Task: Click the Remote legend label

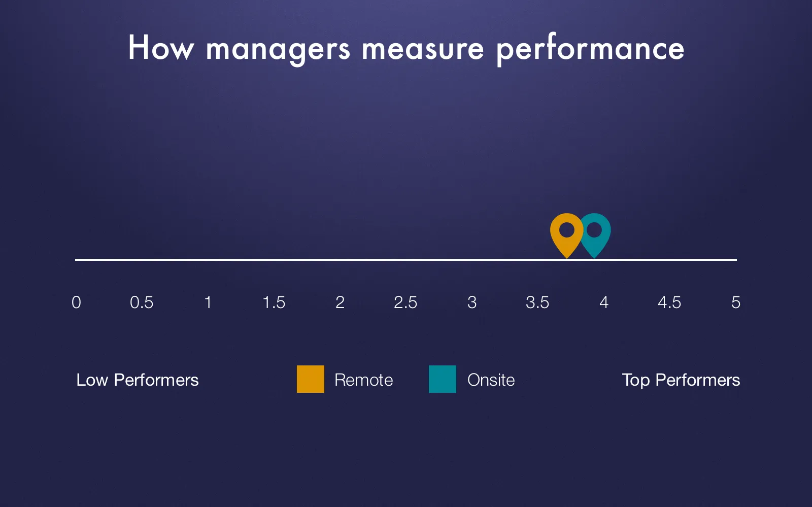Action: tap(364, 380)
